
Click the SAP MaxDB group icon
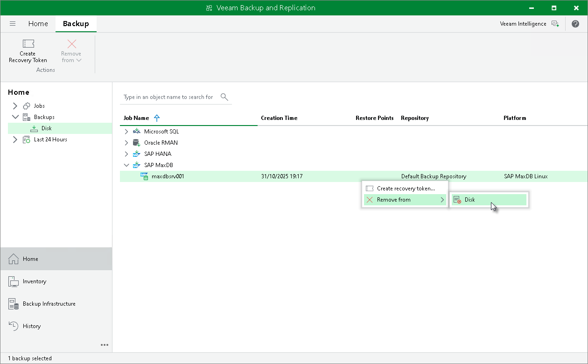[137, 165]
